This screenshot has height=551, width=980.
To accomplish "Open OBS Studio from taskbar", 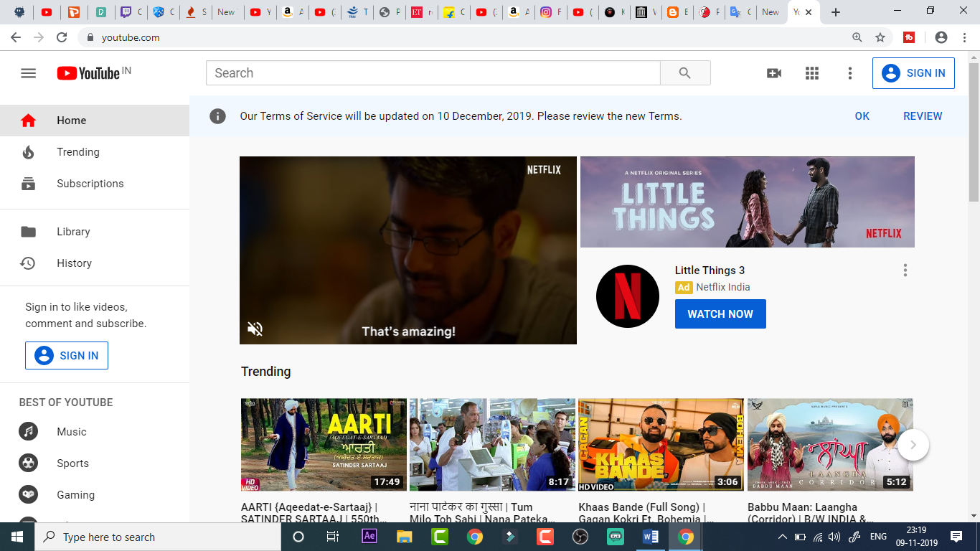I will click(x=580, y=537).
